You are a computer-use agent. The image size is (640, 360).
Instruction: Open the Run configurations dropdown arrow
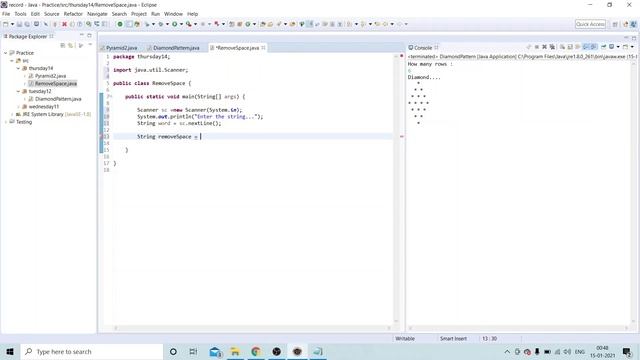[181, 24]
